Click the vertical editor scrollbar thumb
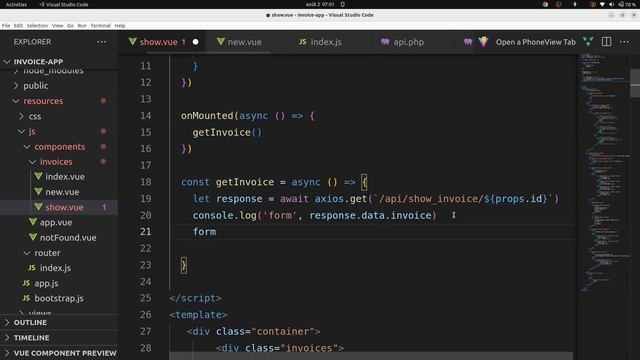 pos(635,83)
